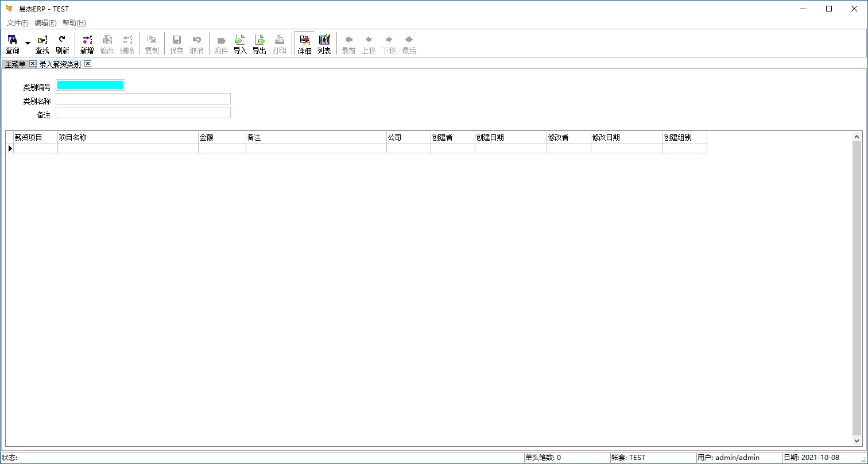
Task: Click the 查询 (Query) toolbar icon
Action: pos(12,44)
